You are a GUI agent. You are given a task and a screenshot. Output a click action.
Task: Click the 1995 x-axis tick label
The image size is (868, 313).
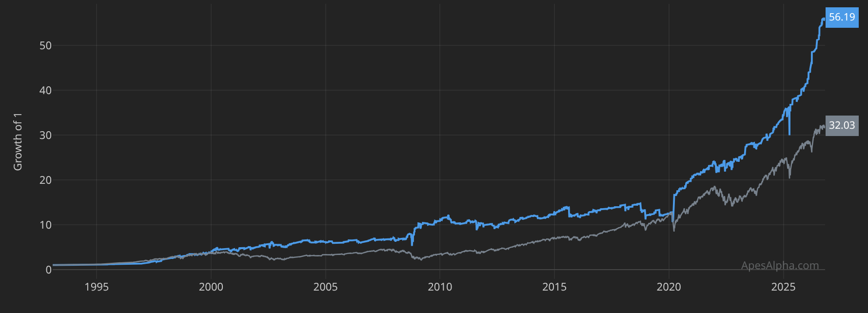(97, 287)
